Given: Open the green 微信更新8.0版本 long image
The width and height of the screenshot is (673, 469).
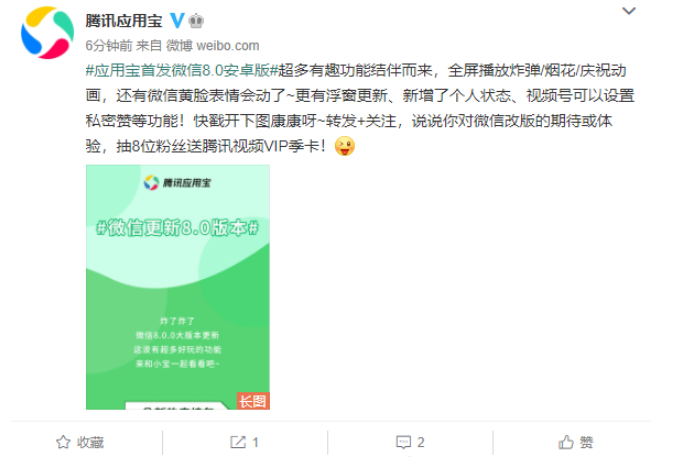Looking at the screenshot, I should point(178,287).
